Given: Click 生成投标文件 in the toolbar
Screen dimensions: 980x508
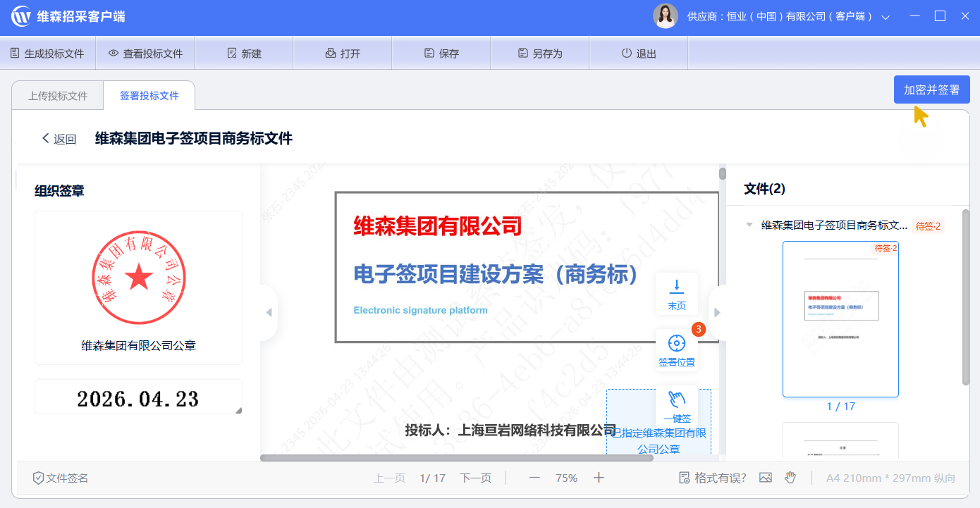Looking at the screenshot, I should click(47, 54).
